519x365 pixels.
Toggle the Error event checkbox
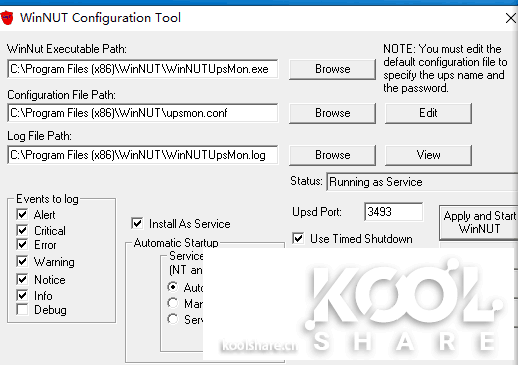(22, 245)
